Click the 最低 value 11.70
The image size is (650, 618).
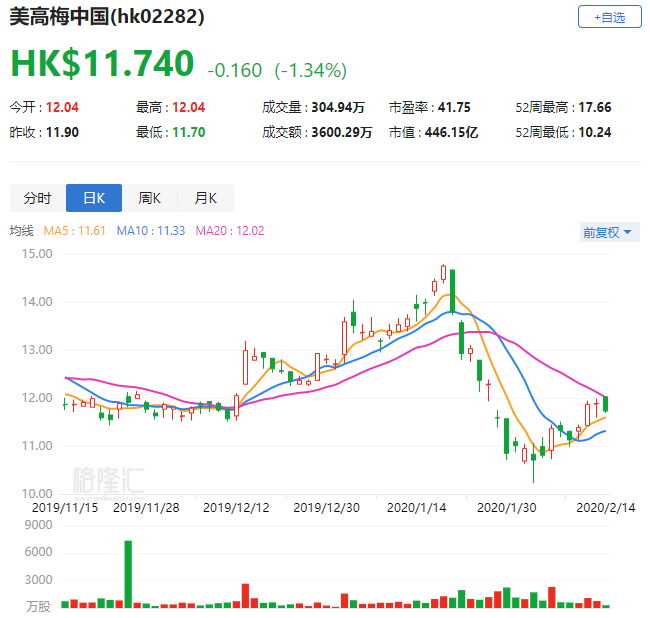pos(189,132)
